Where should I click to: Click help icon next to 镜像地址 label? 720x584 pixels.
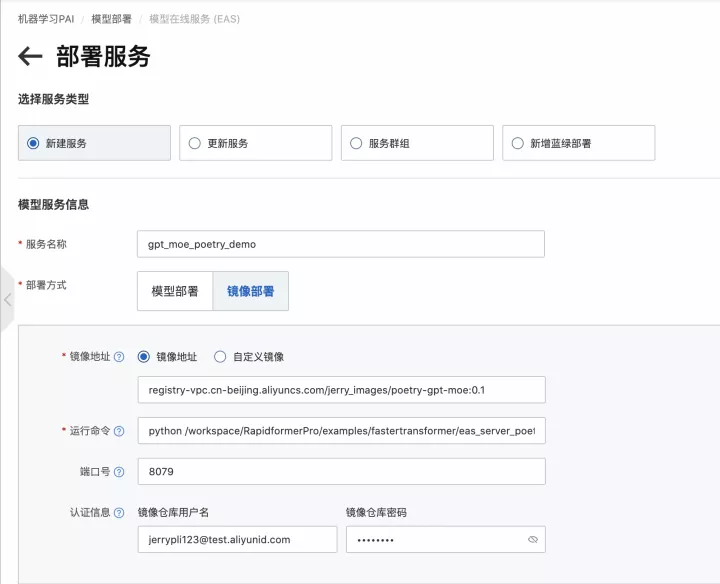(x=119, y=357)
